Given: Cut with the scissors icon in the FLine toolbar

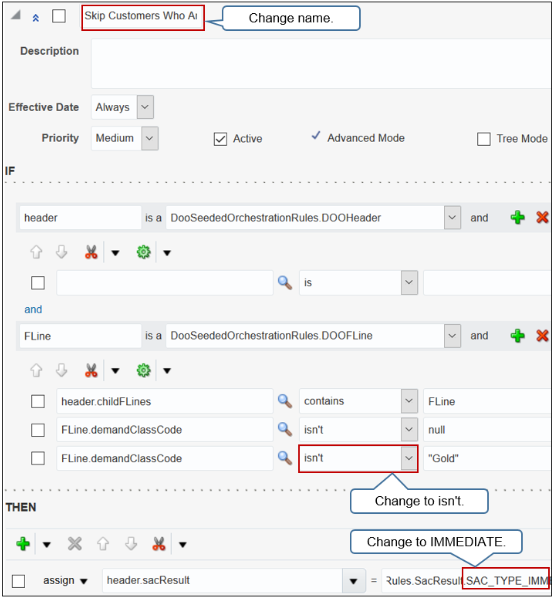Looking at the screenshot, I should point(91,370).
